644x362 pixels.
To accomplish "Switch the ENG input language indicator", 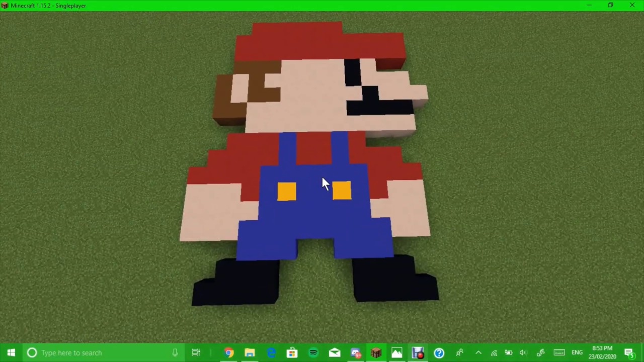I will 577,352.
